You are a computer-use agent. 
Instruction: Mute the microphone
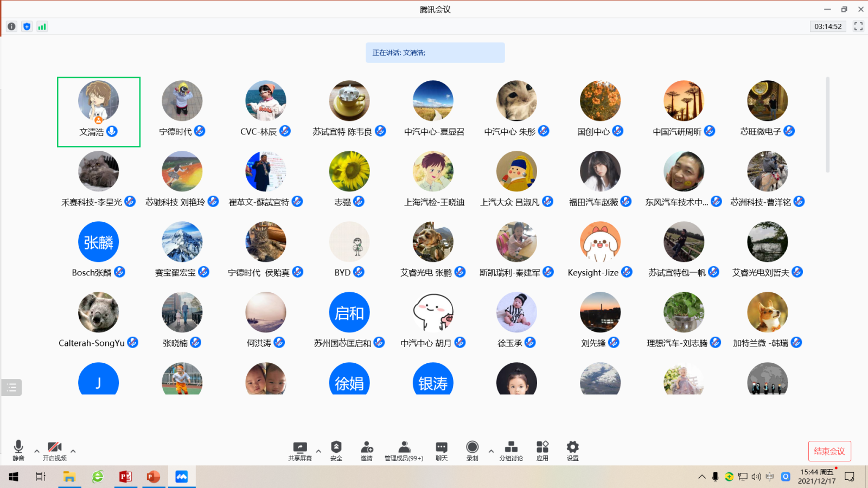tap(18, 450)
